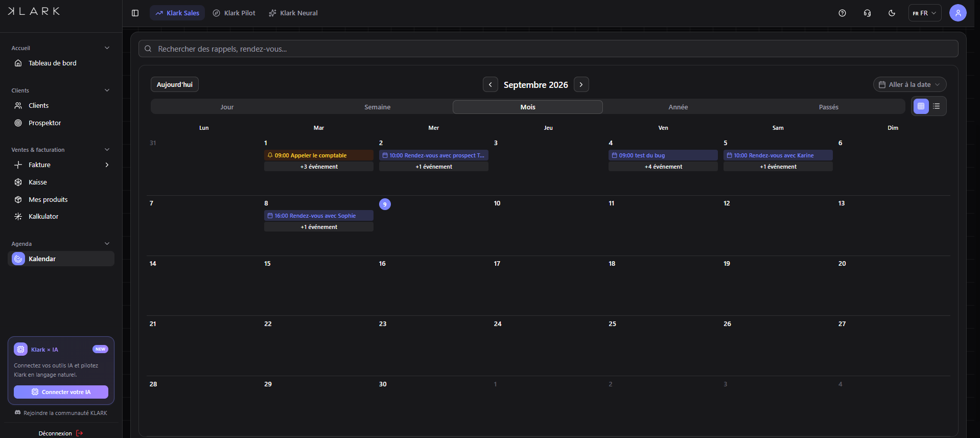
Task: Focus the reminders search field
Action: tap(548, 49)
